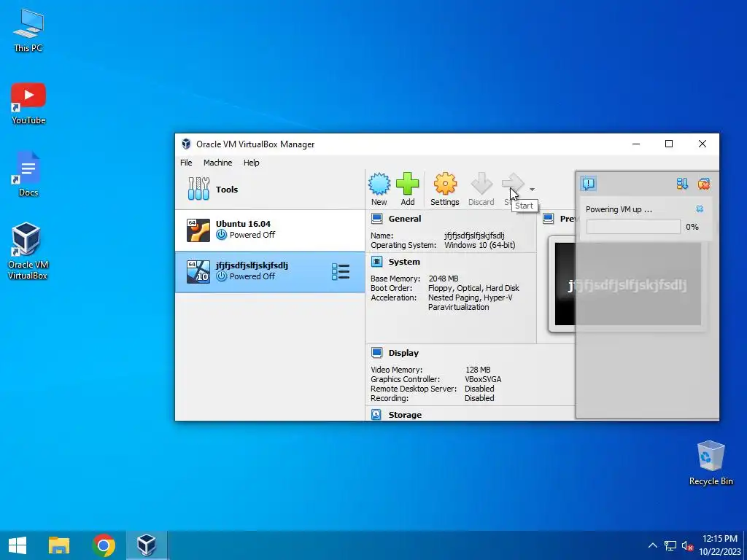The width and height of the screenshot is (747, 560).
Task: Click the Discard toolbar arrow icon
Action: (x=481, y=184)
